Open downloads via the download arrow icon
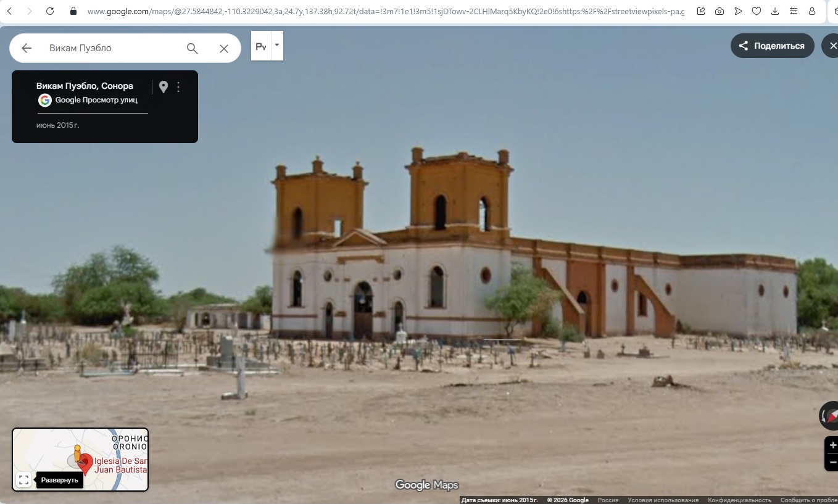838x504 pixels. point(775,11)
